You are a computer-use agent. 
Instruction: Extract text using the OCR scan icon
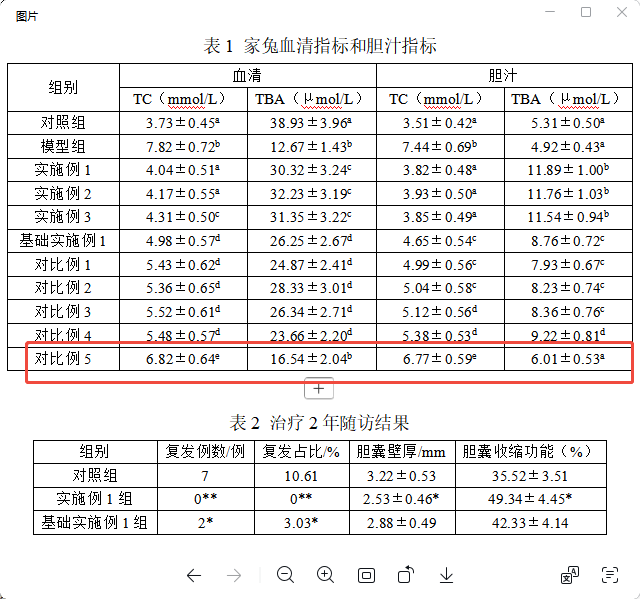pyautogui.click(x=610, y=575)
